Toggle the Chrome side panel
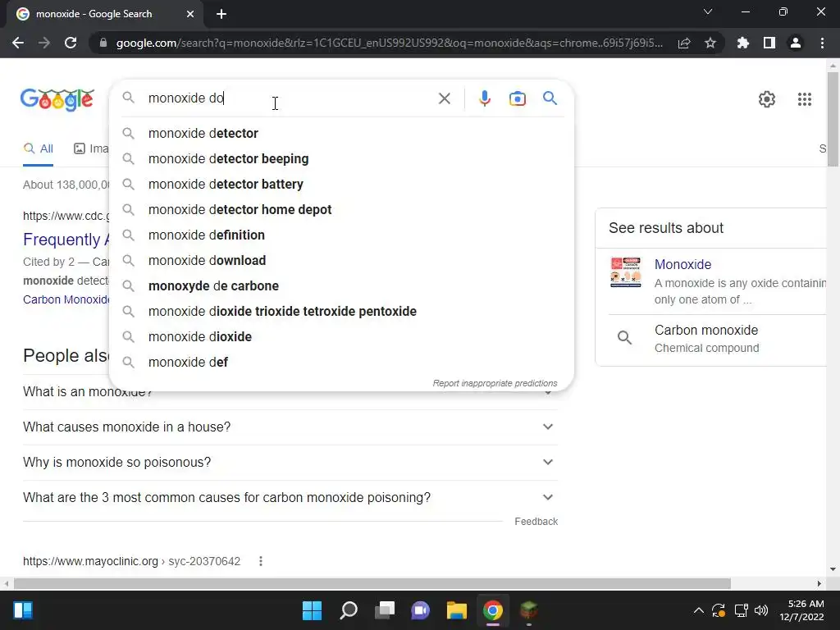The height and width of the screenshot is (630, 840). coord(769,43)
